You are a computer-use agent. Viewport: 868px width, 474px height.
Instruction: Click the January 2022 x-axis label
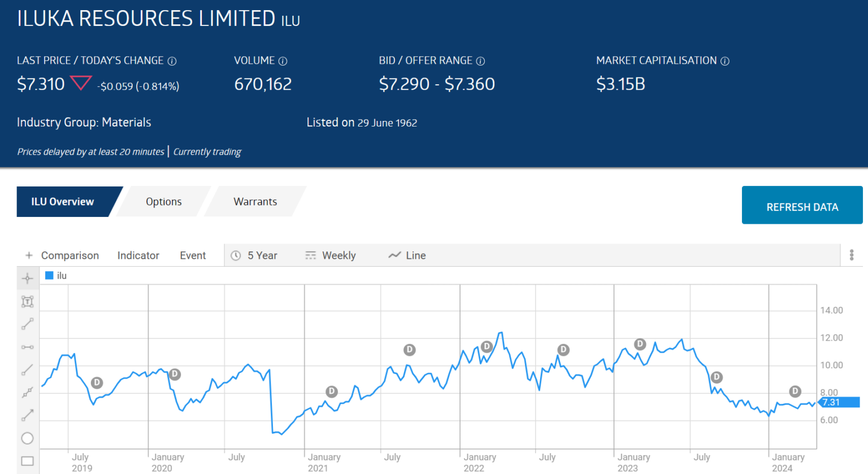pyautogui.click(x=480, y=463)
